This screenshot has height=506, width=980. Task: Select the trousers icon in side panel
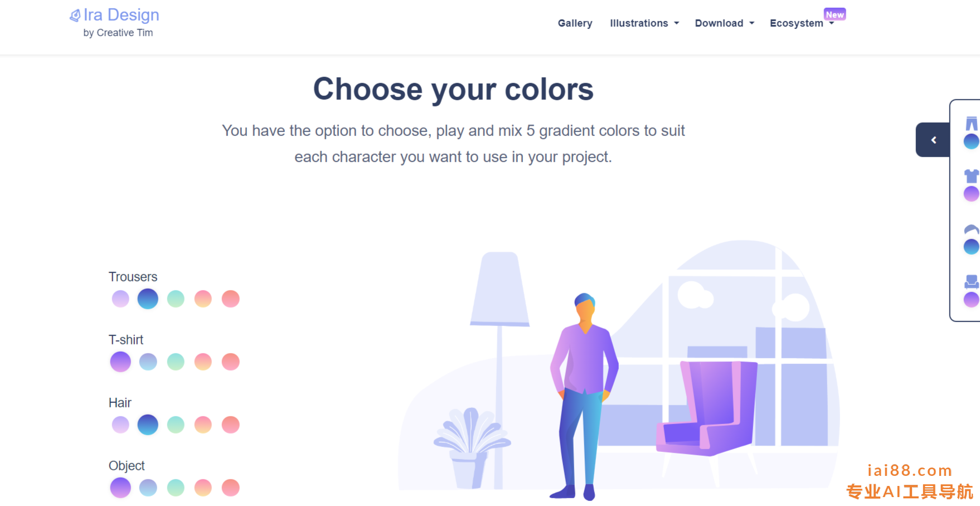971,124
